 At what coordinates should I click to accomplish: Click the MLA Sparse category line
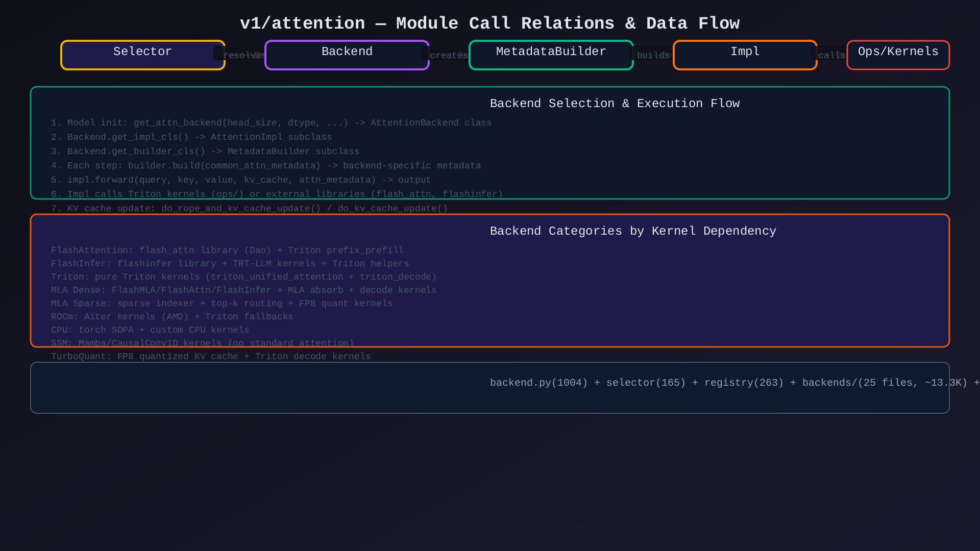[222, 304]
